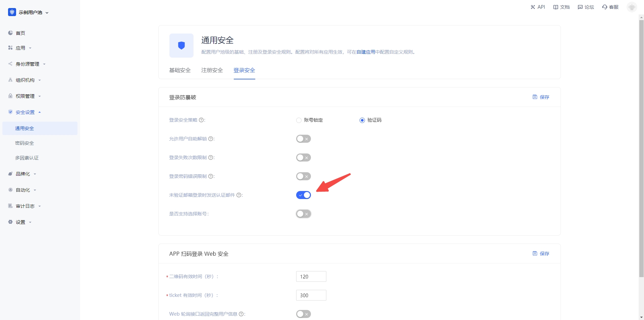Open 密码安全 in the sidebar
Viewport: 644px width, 320px height.
[x=24, y=143]
